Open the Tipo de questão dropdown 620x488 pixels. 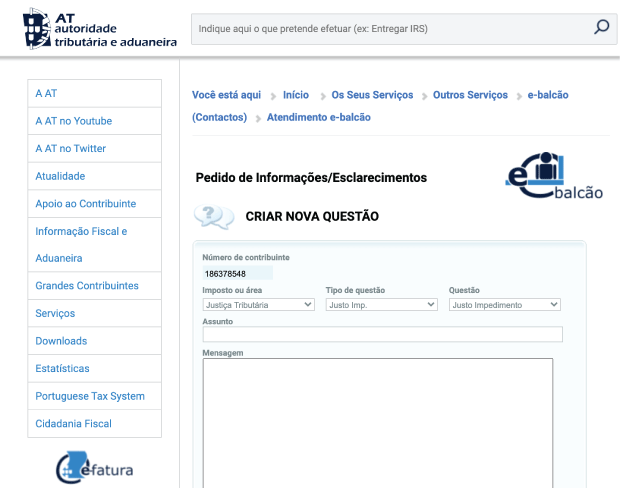tap(381, 304)
